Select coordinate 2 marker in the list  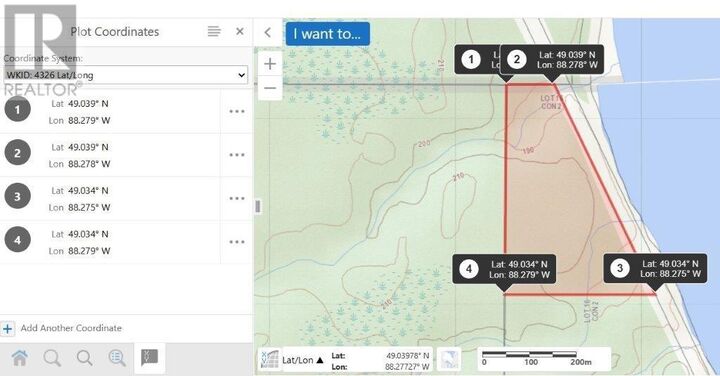[x=17, y=153]
